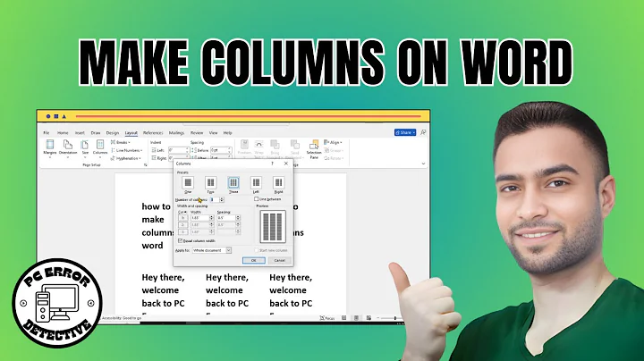Click the column 1 Spacing field
Image resolution: width=644 pixels, height=361 pixels.
226,218
